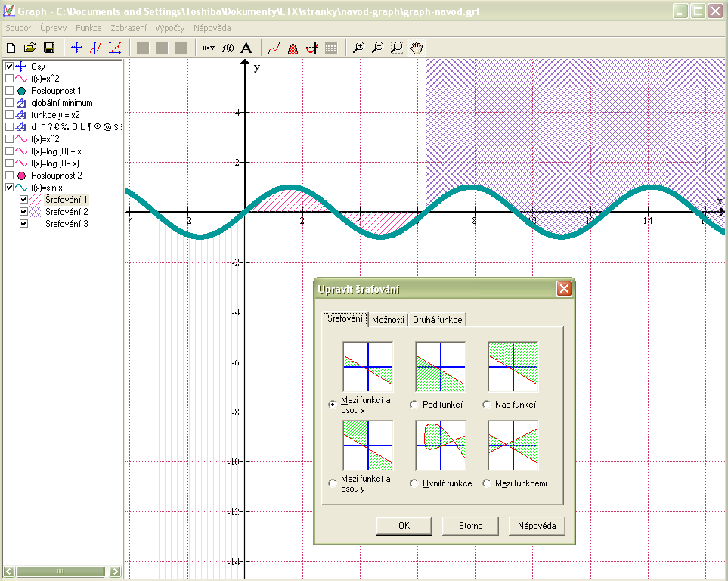Switch to the Možnosti tab

point(388,320)
